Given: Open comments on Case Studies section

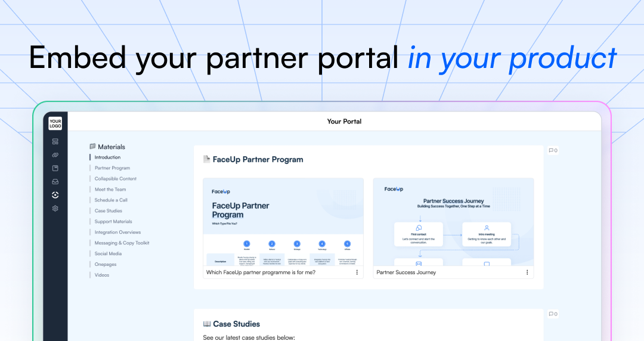Looking at the screenshot, I should click(x=553, y=314).
